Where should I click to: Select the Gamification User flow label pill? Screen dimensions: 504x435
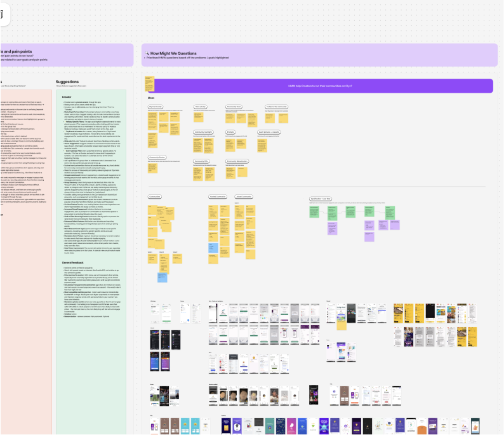pyautogui.click(x=321, y=199)
